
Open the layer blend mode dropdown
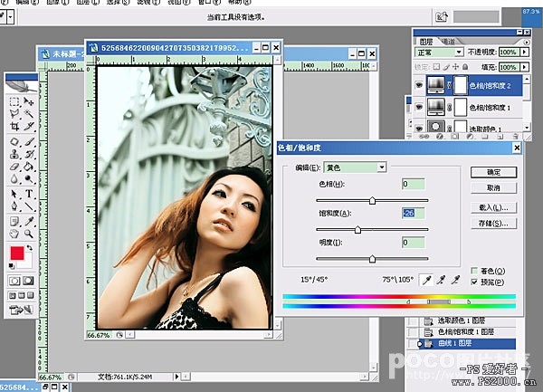[x=459, y=53]
